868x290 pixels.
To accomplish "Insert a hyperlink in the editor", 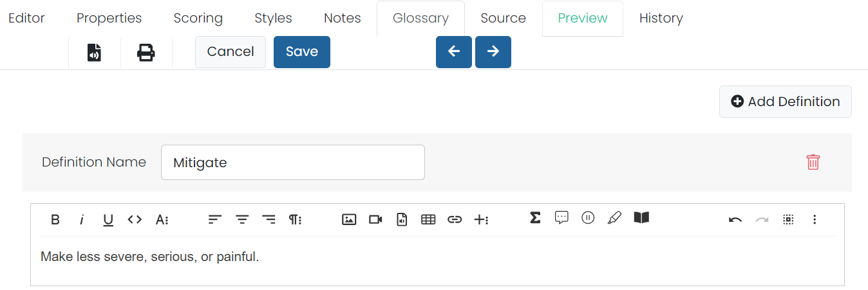I will 455,220.
